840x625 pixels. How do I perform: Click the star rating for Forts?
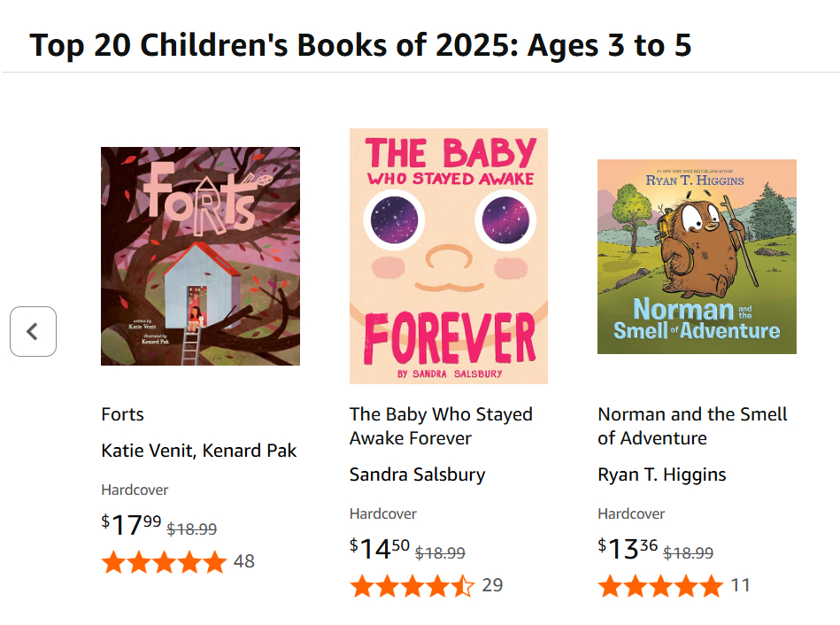(x=164, y=561)
